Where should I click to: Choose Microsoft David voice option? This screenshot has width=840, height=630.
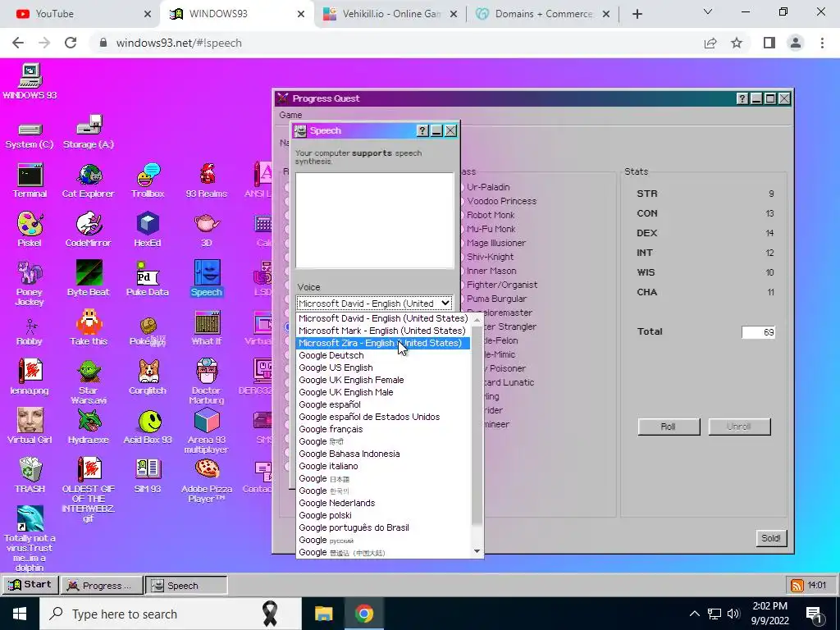click(x=383, y=318)
